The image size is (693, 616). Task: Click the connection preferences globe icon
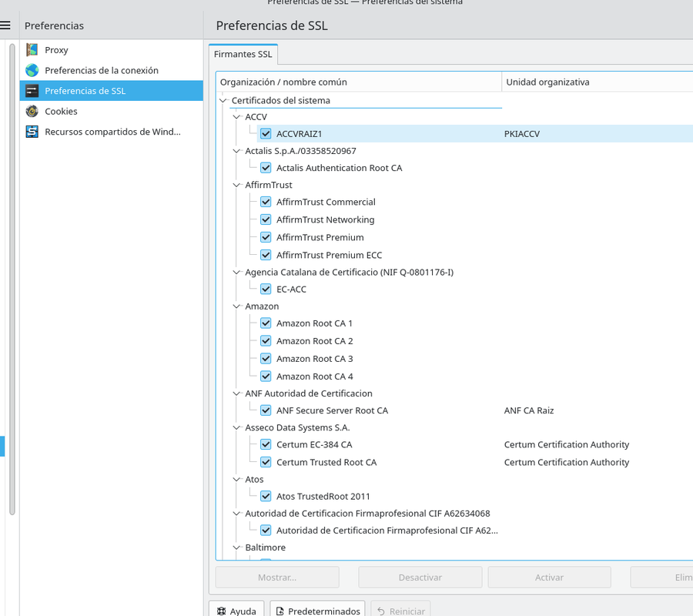click(x=32, y=70)
